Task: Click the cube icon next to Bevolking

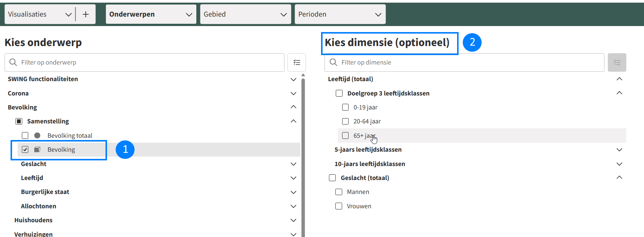Action: pyautogui.click(x=37, y=149)
